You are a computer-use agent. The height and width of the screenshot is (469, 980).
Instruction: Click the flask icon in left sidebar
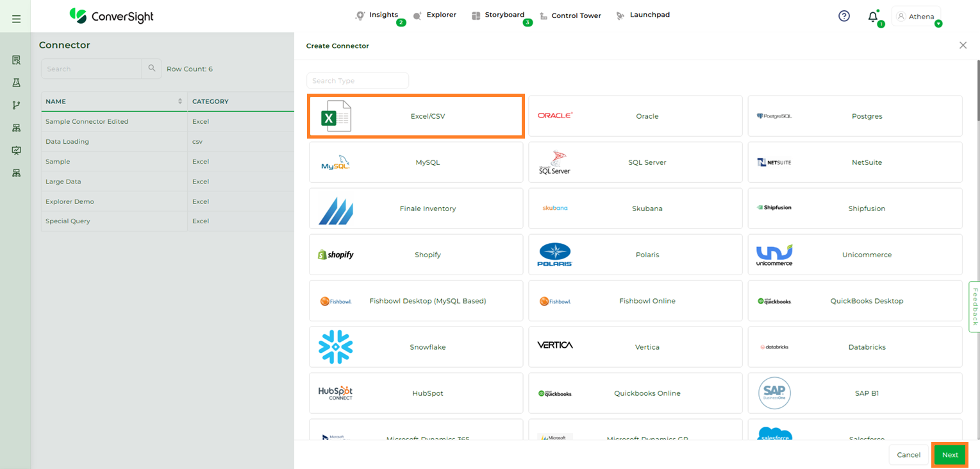[x=16, y=83]
